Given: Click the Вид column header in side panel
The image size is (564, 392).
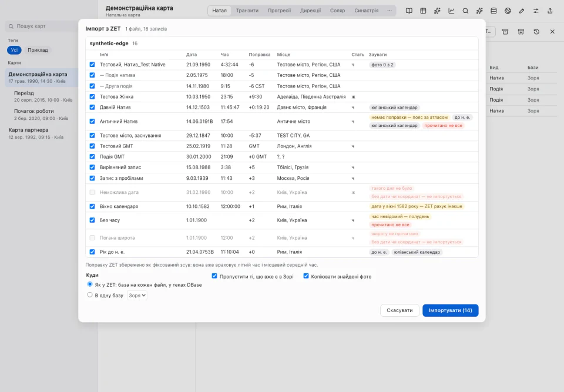Looking at the screenshot, I should click(x=494, y=68).
